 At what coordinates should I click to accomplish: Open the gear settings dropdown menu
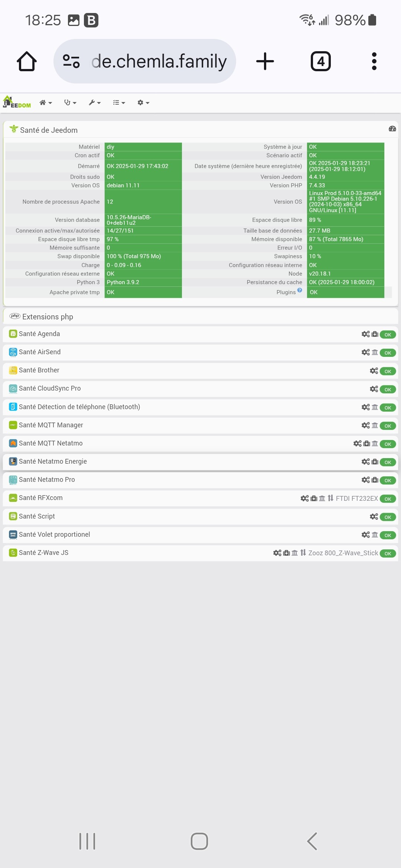pyautogui.click(x=143, y=103)
